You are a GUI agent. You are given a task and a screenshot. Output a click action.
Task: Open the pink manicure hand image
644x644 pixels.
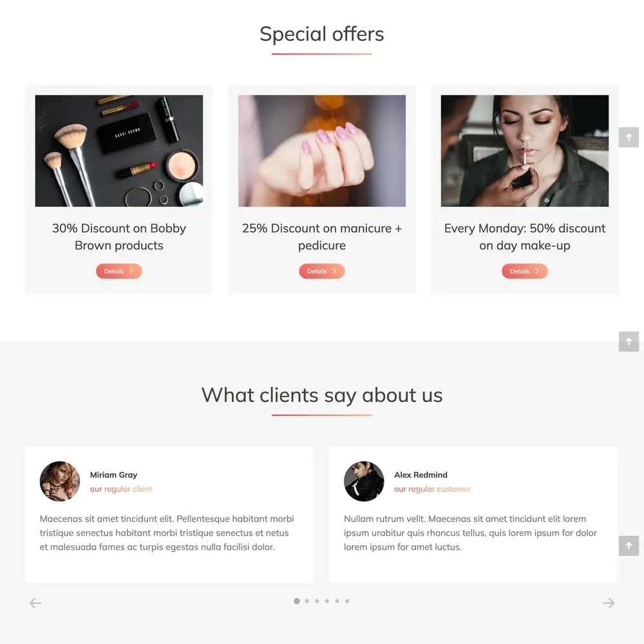[x=322, y=151]
